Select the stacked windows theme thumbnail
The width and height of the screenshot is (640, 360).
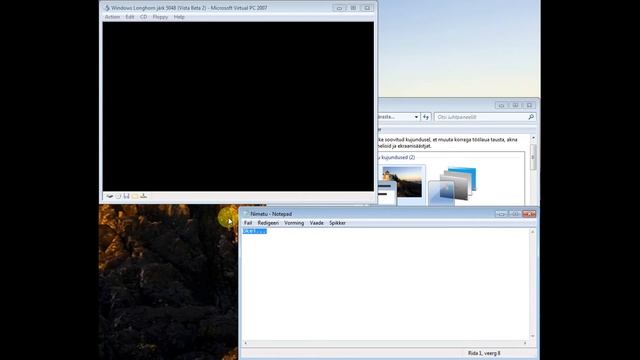point(452,185)
